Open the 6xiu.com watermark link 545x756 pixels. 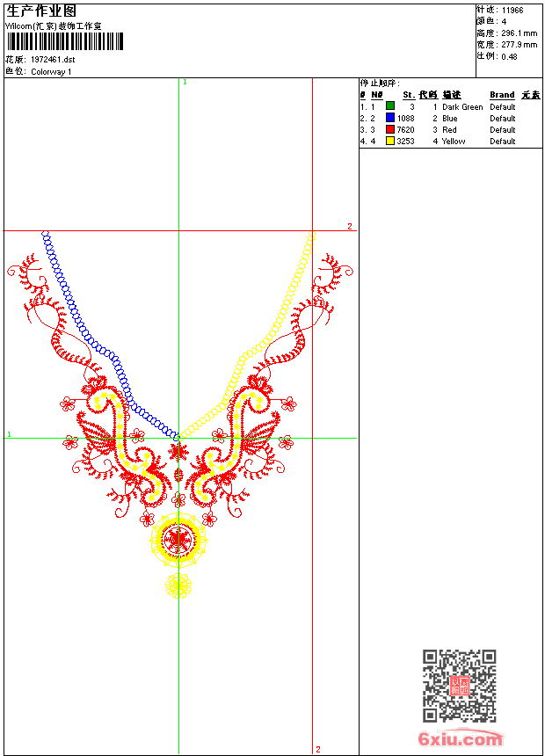click(460, 739)
